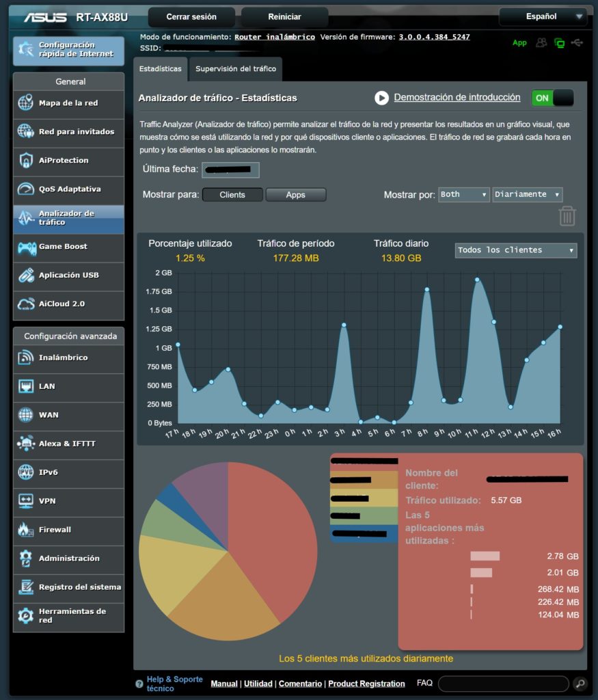
Task: Open the VPN sidebar icon
Action: 26,501
